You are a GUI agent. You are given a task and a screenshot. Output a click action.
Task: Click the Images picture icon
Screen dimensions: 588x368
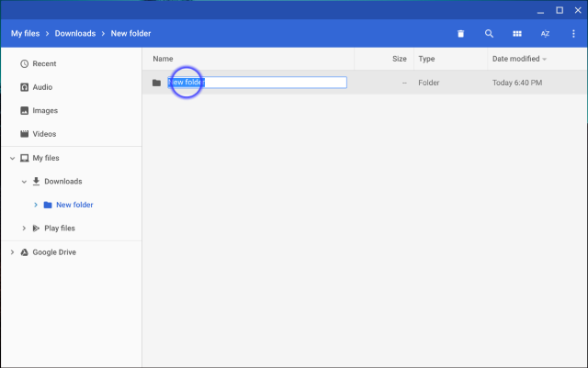(25, 110)
